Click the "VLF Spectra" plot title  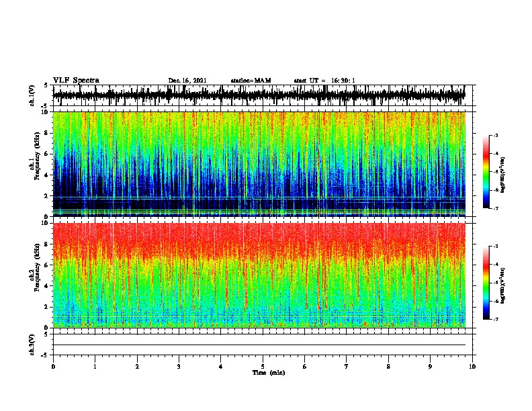(76, 81)
